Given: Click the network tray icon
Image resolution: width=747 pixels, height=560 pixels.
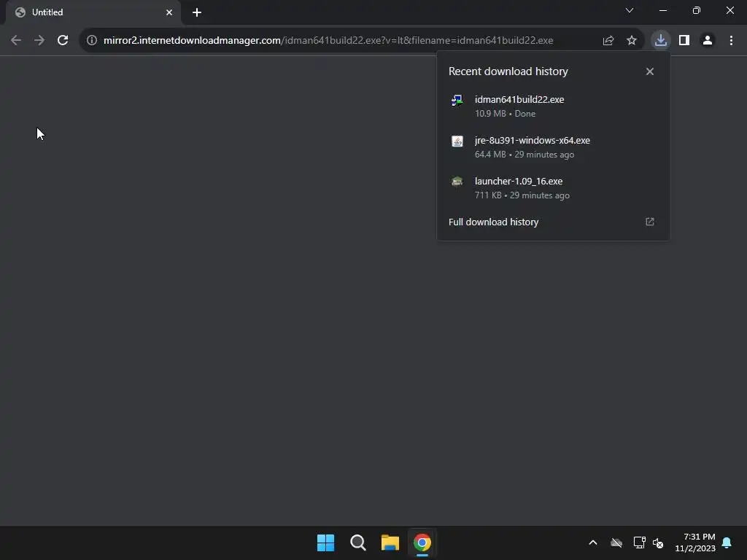Looking at the screenshot, I should tap(639, 542).
